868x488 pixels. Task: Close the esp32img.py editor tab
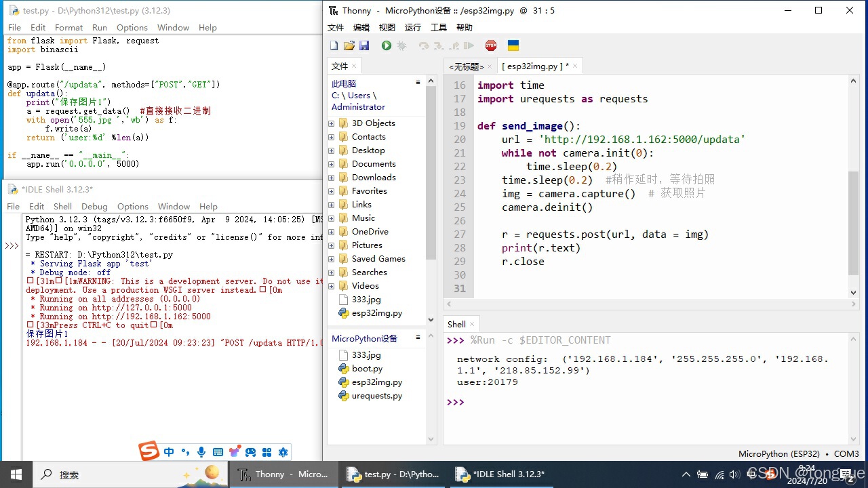point(575,66)
